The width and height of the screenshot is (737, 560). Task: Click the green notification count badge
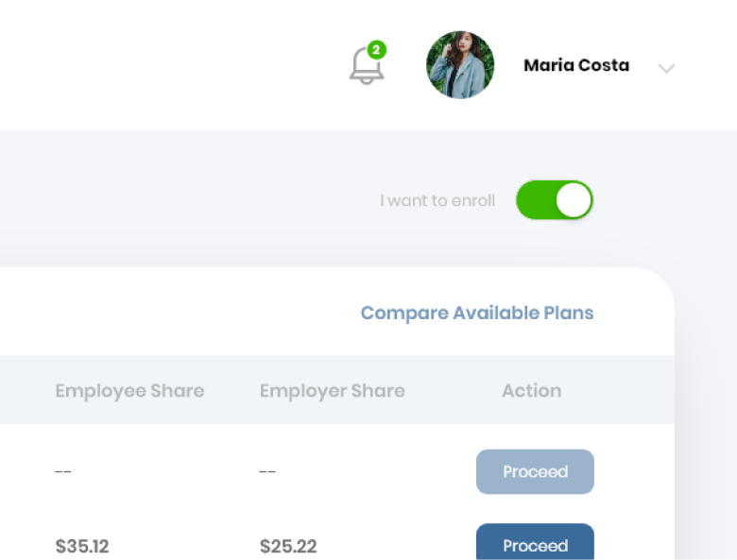click(x=376, y=49)
